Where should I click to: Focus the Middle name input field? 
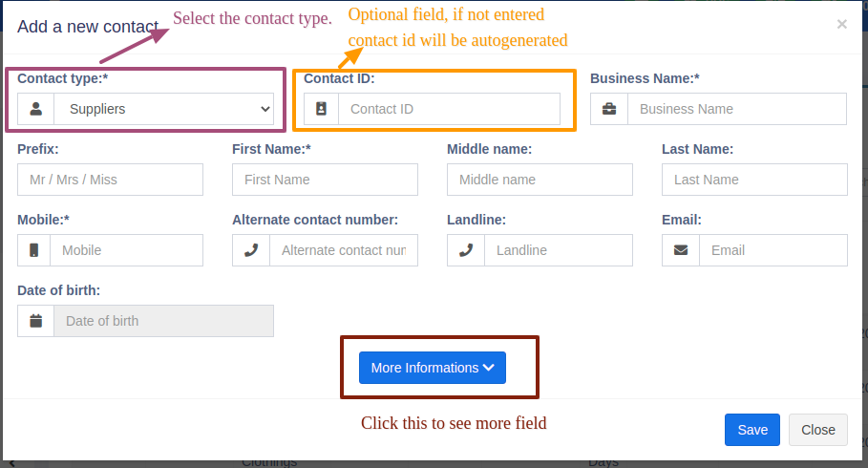tap(540, 180)
